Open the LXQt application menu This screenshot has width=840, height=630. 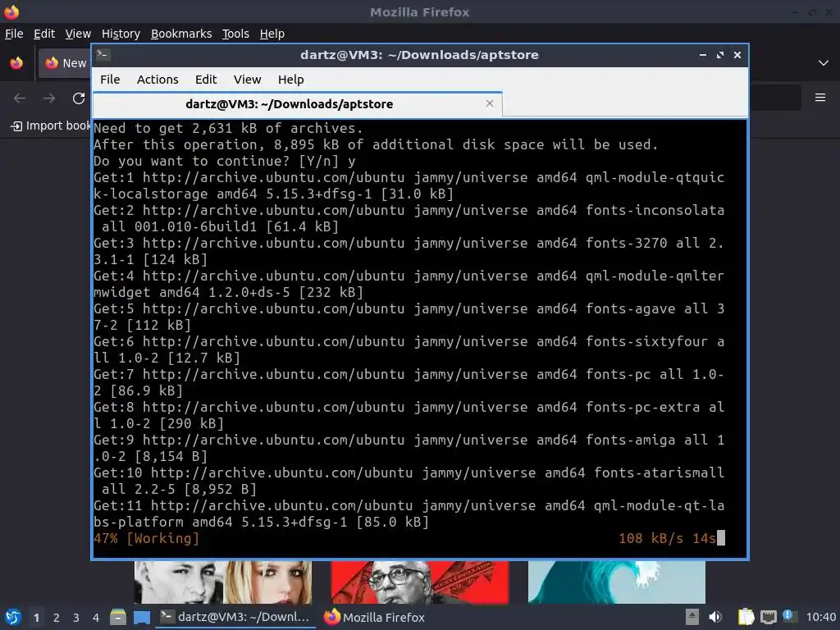(x=13, y=617)
